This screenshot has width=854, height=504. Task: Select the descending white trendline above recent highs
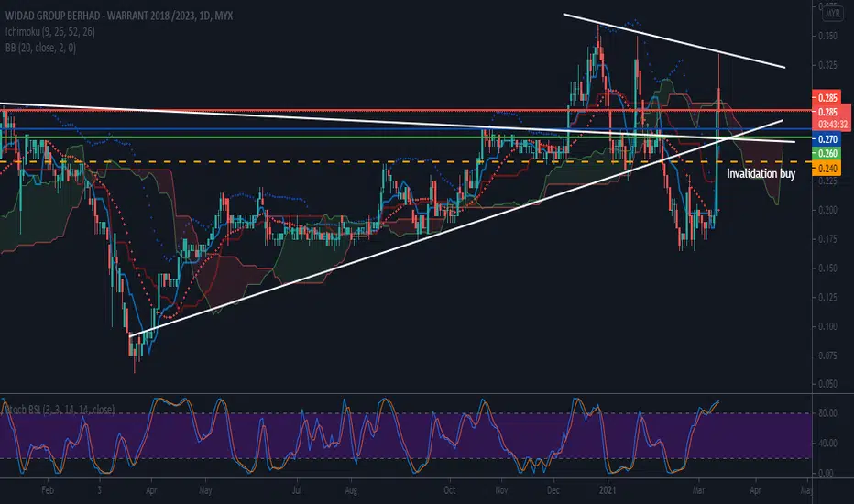673,41
